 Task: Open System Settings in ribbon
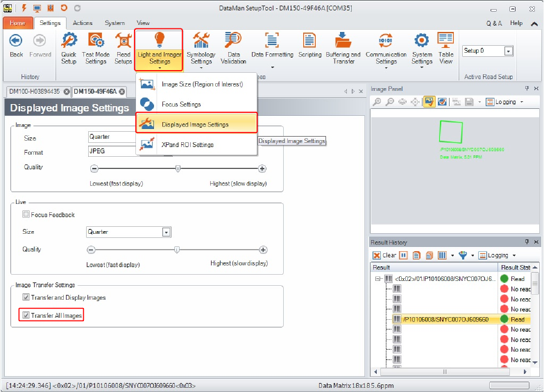click(x=422, y=50)
